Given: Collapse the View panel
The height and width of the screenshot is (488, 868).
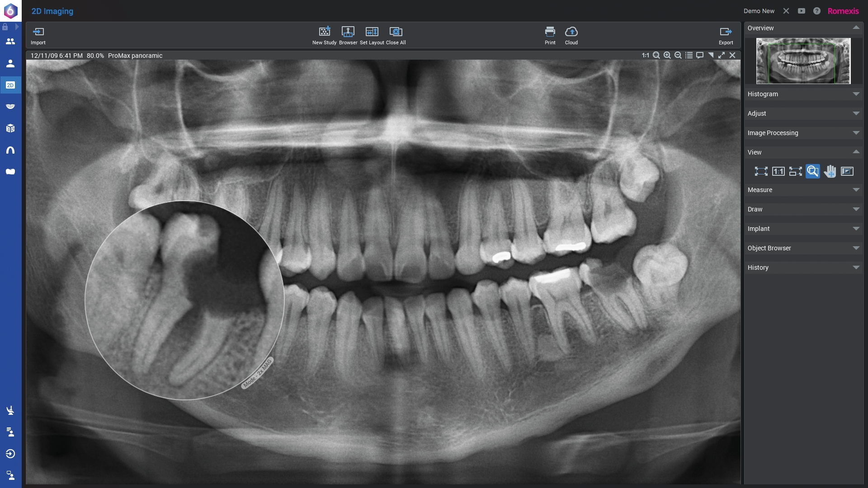Looking at the screenshot, I should coord(856,152).
